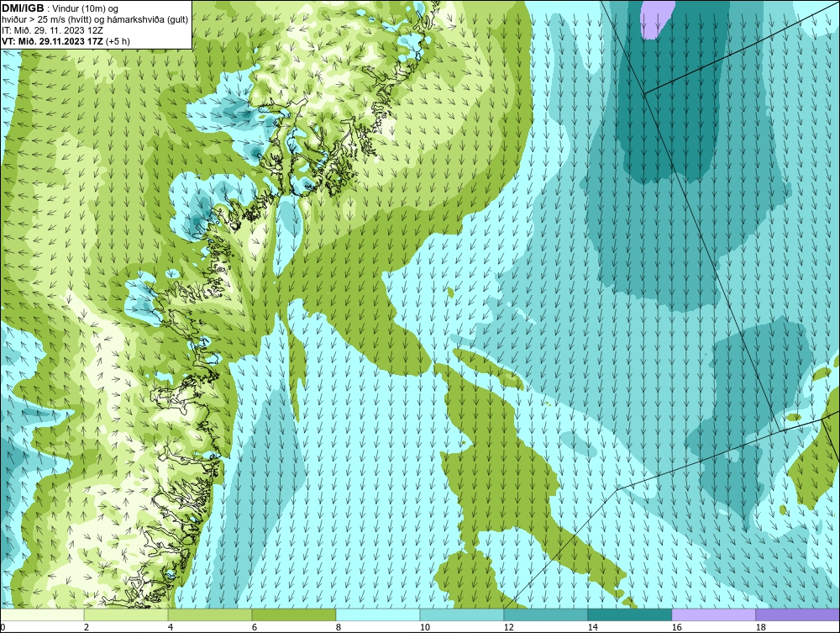Click the 8–10 m/s light cyan legend swatch

point(378,615)
